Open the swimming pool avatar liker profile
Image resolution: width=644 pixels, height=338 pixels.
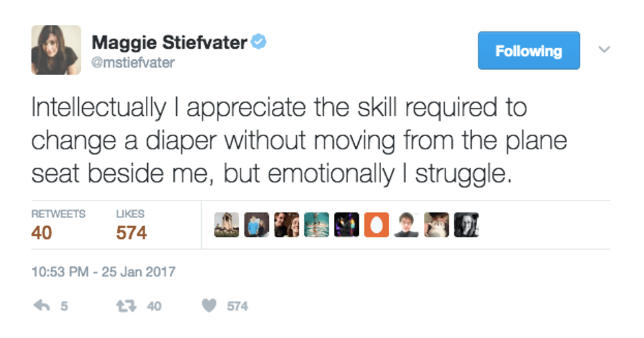pos(317,225)
